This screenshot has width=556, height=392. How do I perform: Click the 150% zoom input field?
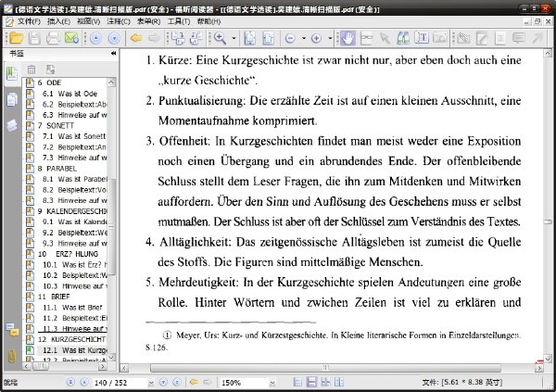(x=244, y=383)
